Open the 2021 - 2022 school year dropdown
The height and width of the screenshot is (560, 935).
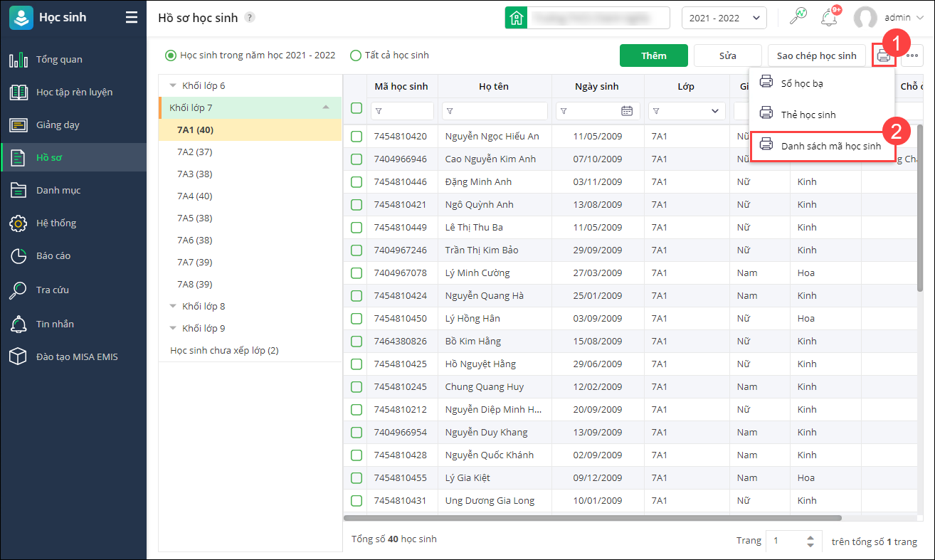click(724, 18)
